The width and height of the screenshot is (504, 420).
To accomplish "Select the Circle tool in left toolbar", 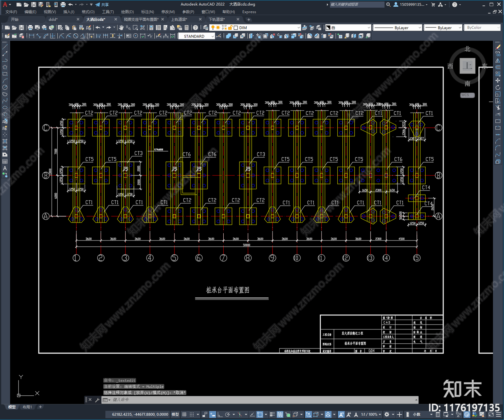I will (x=5, y=87).
